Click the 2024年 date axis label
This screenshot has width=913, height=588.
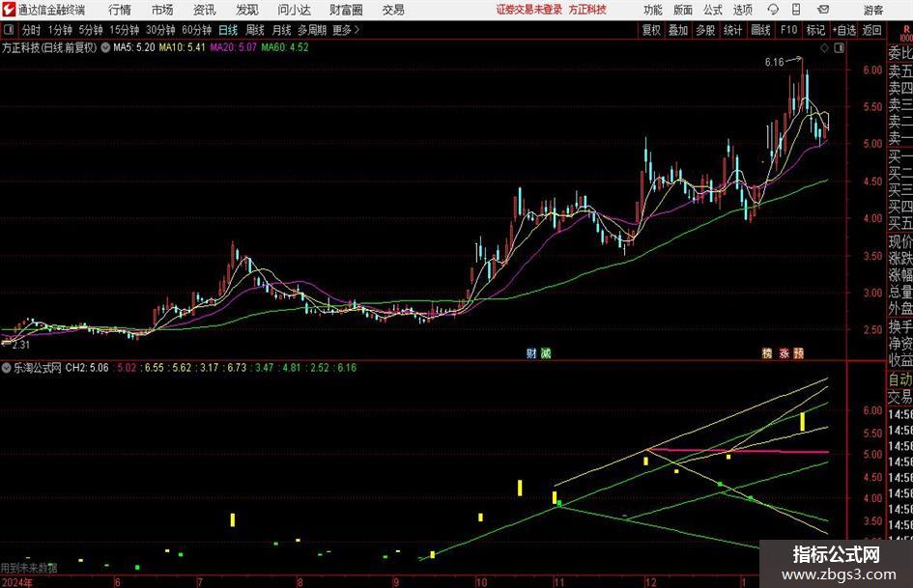(16, 582)
